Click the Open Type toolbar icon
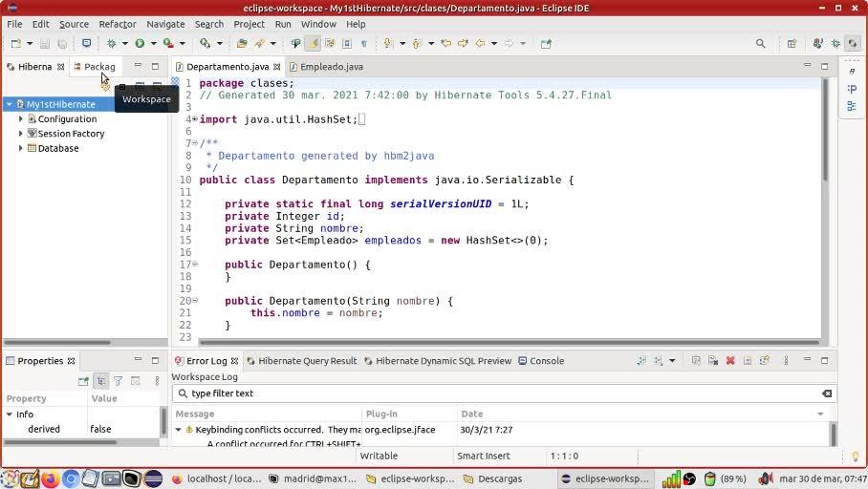The image size is (868, 489). tap(241, 43)
